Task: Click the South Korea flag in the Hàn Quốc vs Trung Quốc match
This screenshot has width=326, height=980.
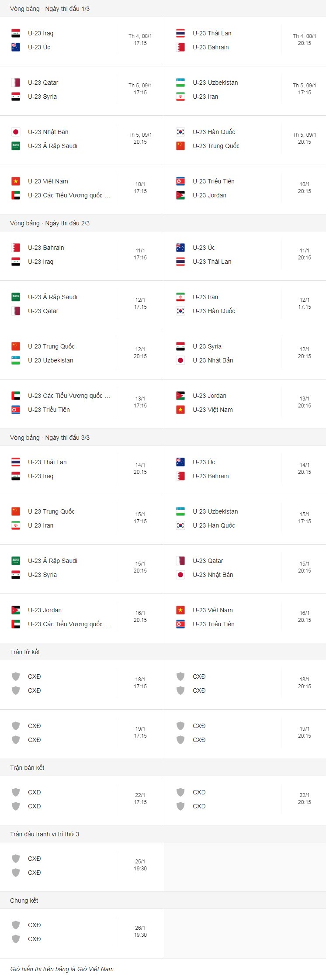Action: 180,132
